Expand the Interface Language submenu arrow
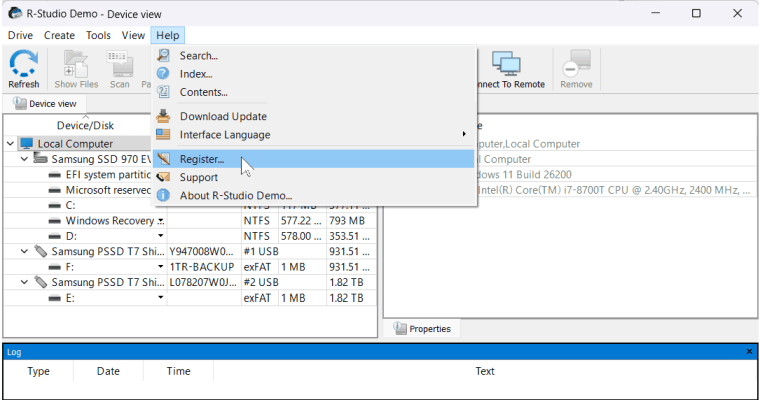The height and width of the screenshot is (400, 760). (464, 134)
